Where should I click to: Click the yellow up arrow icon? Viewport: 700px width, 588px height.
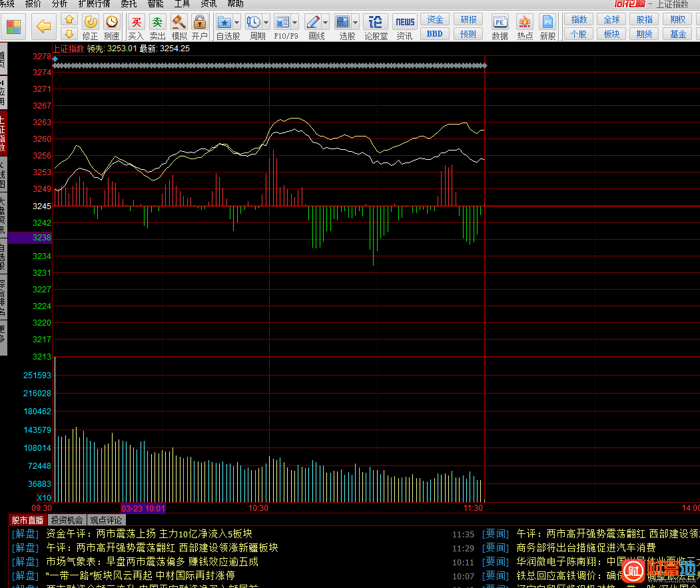[69, 19]
